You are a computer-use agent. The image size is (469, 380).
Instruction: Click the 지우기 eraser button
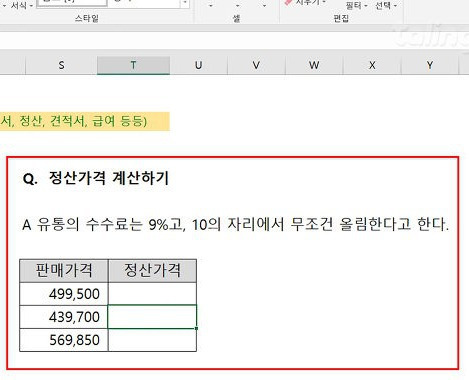(x=305, y=3)
